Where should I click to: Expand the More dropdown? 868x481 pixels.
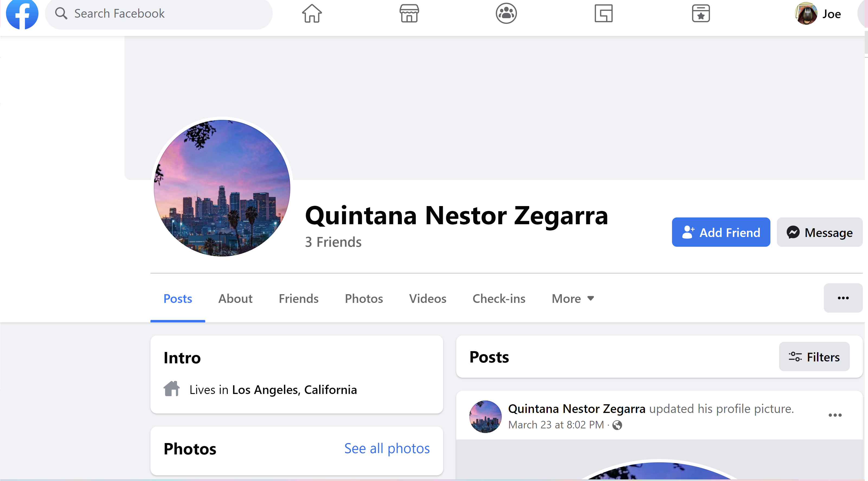click(x=573, y=299)
